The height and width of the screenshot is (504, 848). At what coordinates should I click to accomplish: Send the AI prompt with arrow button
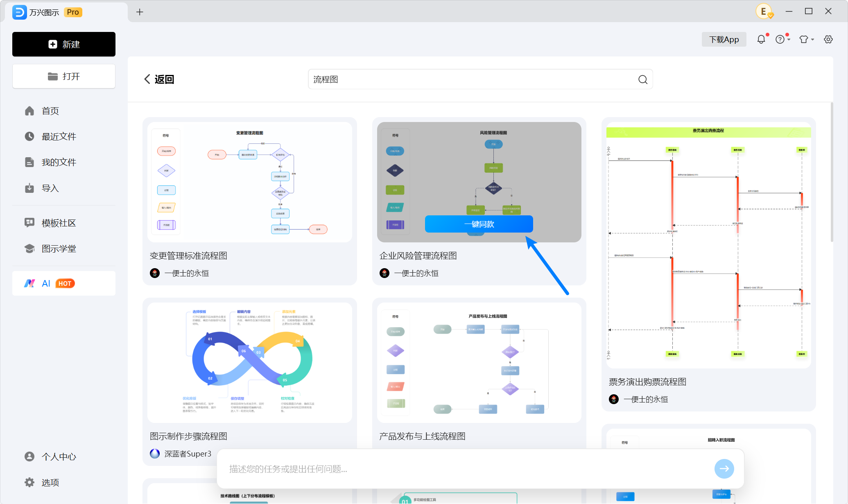[724, 469]
